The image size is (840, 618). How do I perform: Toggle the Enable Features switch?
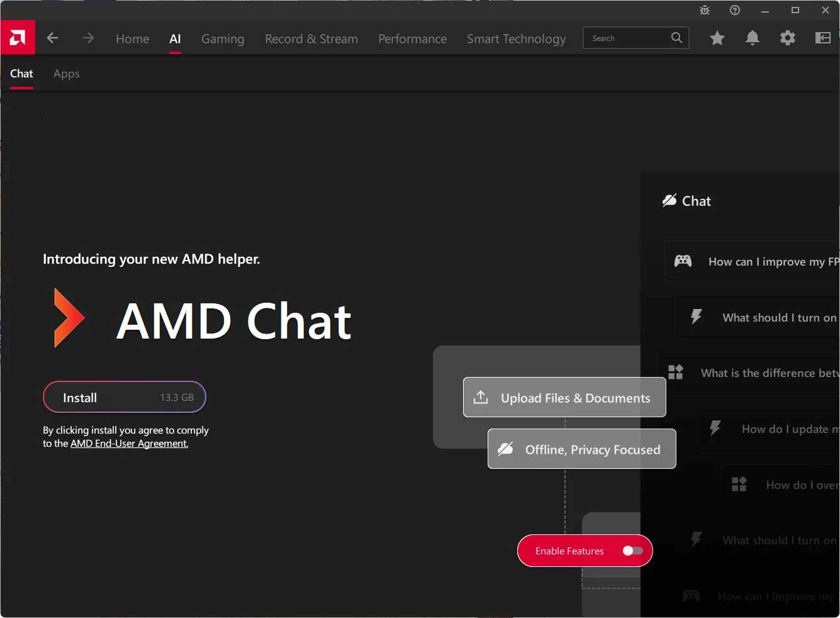click(632, 551)
